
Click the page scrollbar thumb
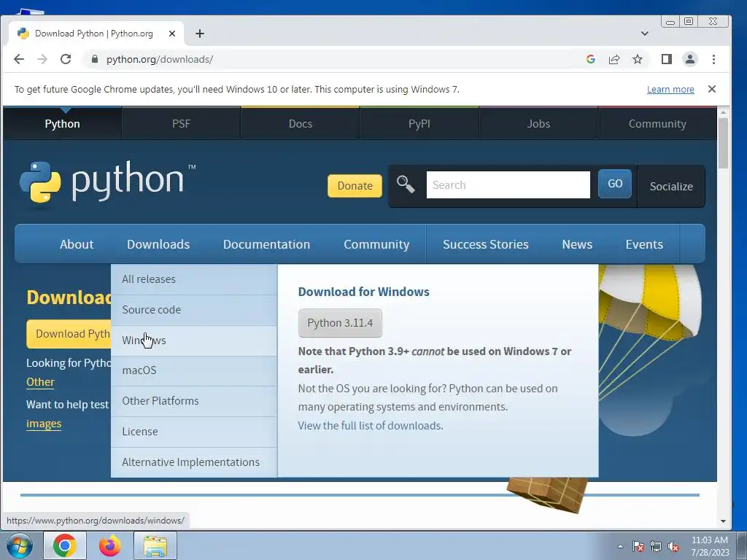pyautogui.click(x=723, y=143)
